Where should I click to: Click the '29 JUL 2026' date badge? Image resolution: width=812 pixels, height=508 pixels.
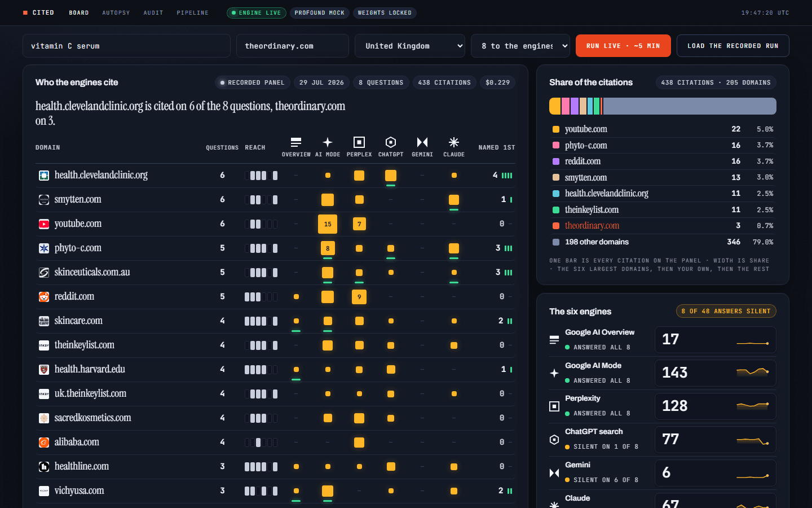pyautogui.click(x=321, y=82)
